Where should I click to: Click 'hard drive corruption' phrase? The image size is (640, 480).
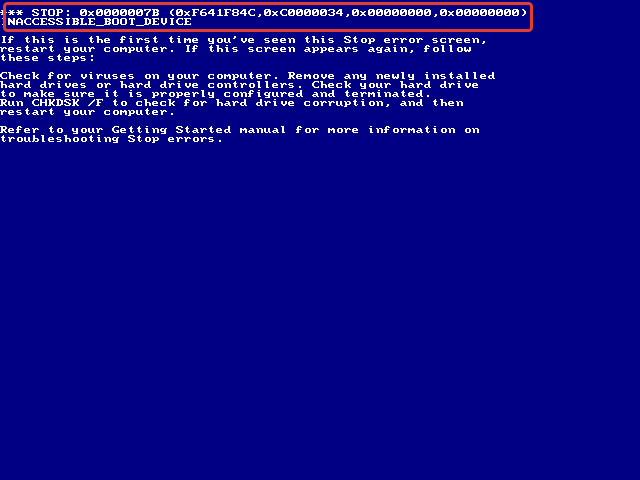[x=300, y=103]
